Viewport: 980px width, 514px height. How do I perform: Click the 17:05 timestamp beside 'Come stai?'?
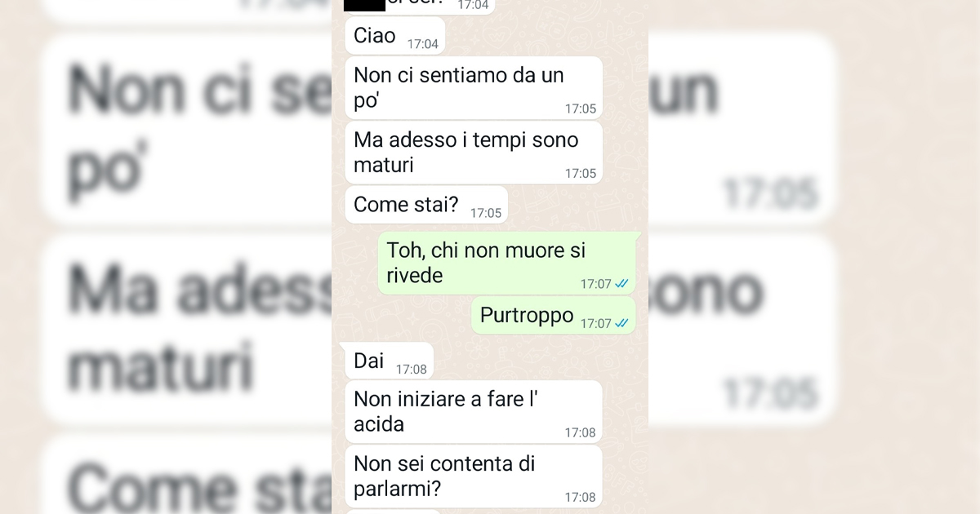coord(485,213)
